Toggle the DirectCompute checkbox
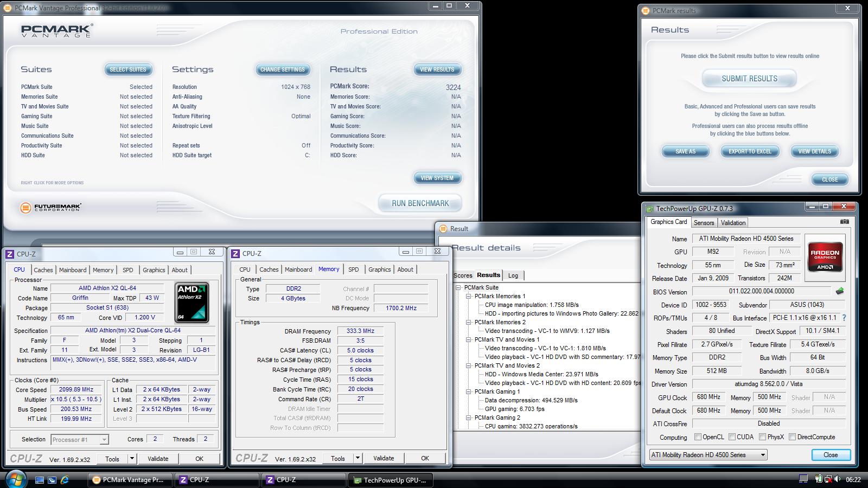 point(792,437)
